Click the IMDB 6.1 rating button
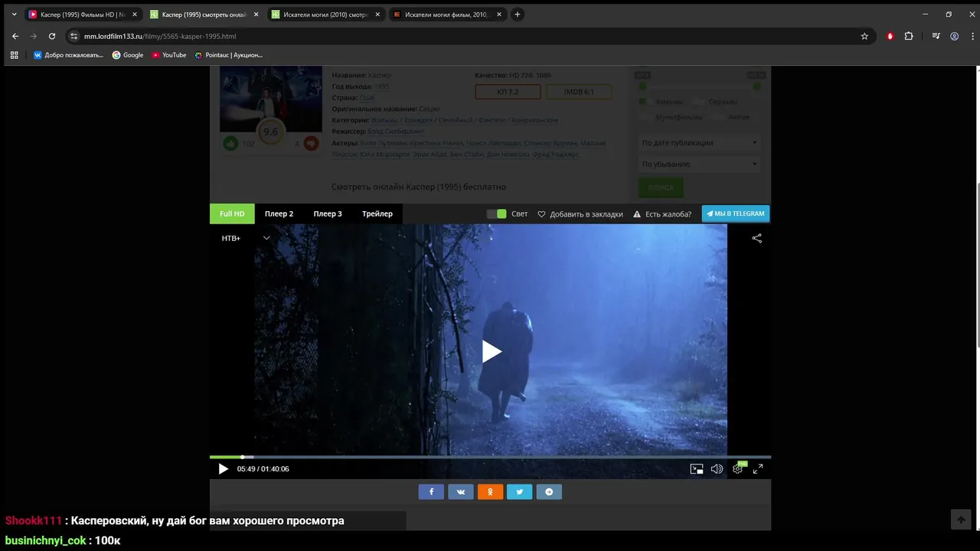The image size is (980, 551). 579,92
